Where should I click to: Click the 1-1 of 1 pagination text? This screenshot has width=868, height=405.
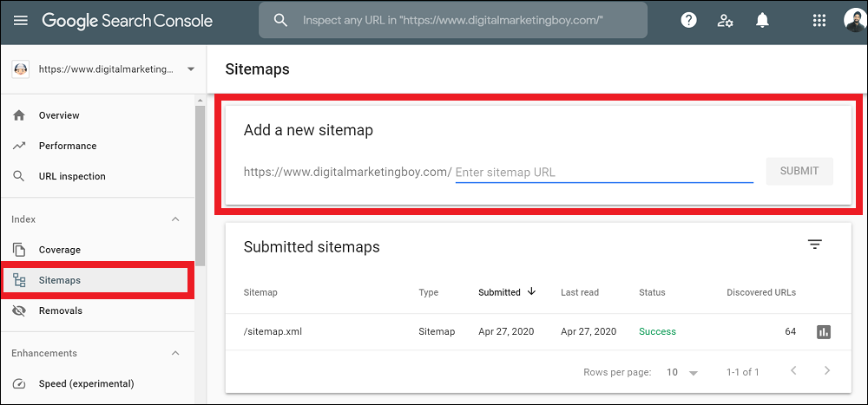tap(743, 372)
